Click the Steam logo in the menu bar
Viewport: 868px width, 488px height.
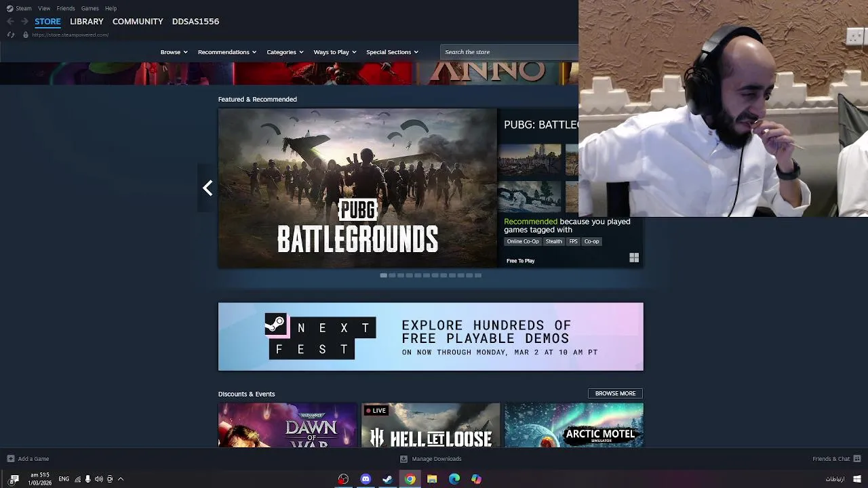9,8
